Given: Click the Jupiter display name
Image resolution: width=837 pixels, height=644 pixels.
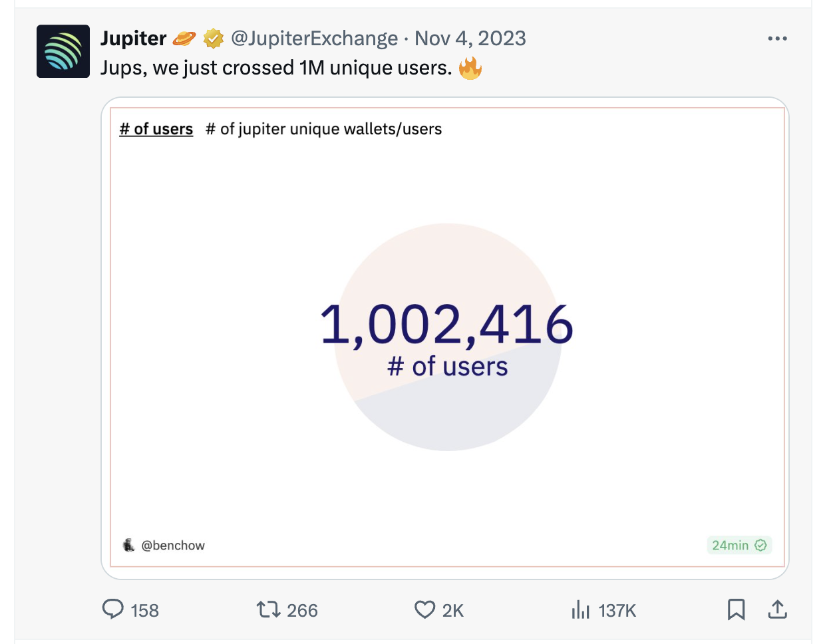Looking at the screenshot, I should point(133,39).
